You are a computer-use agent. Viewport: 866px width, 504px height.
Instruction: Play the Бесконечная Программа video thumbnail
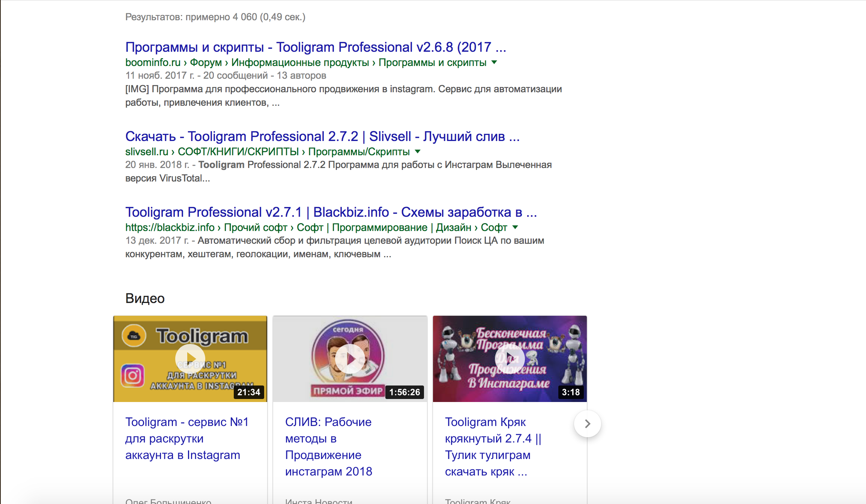(510, 358)
